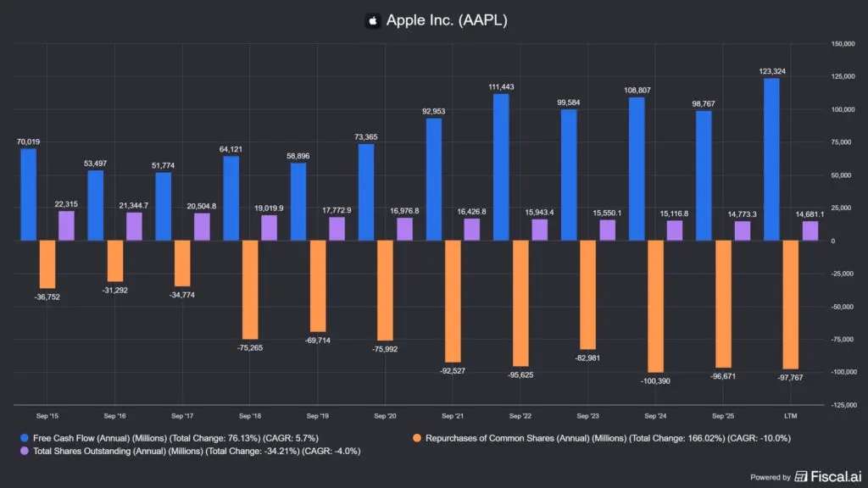Click the Sep '24 x-axis label

tap(655, 416)
